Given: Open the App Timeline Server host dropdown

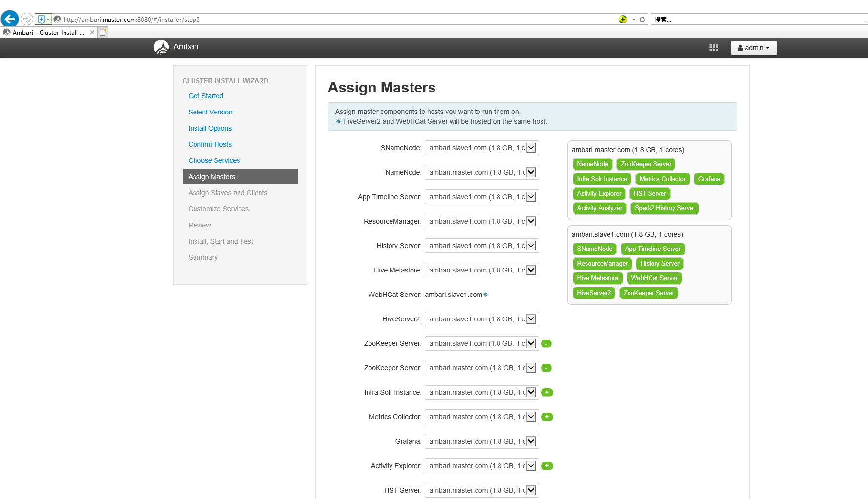Looking at the screenshot, I should click(x=481, y=197).
